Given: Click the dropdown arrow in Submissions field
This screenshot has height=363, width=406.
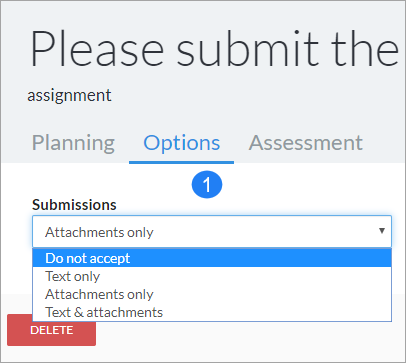Looking at the screenshot, I should [382, 231].
